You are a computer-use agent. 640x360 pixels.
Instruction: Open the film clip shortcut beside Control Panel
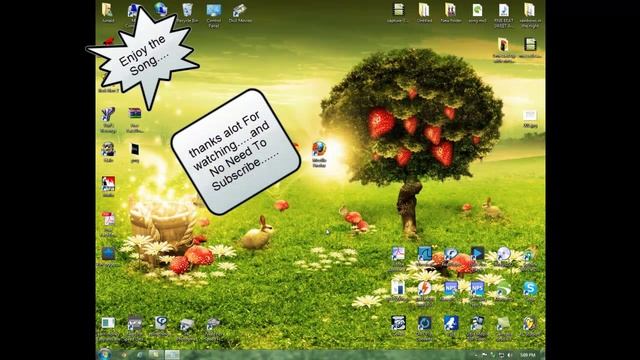tap(240, 10)
